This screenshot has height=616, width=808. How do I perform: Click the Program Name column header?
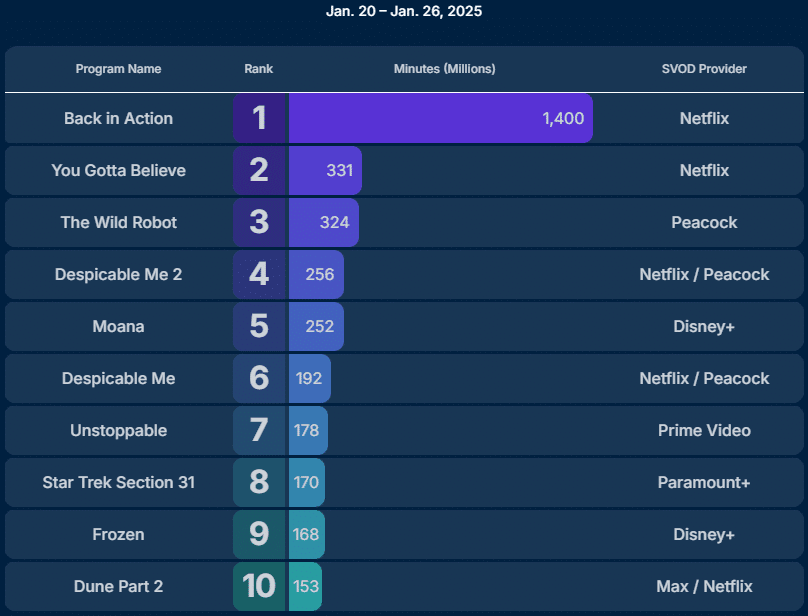(118, 69)
